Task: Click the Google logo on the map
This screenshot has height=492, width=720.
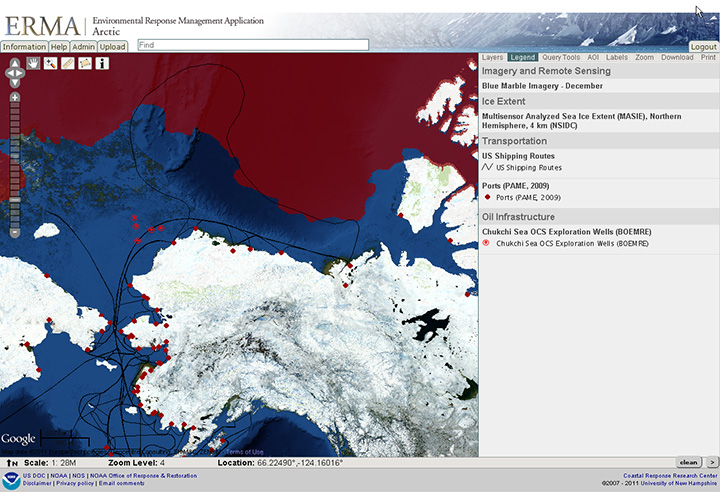Action: point(18,439)
